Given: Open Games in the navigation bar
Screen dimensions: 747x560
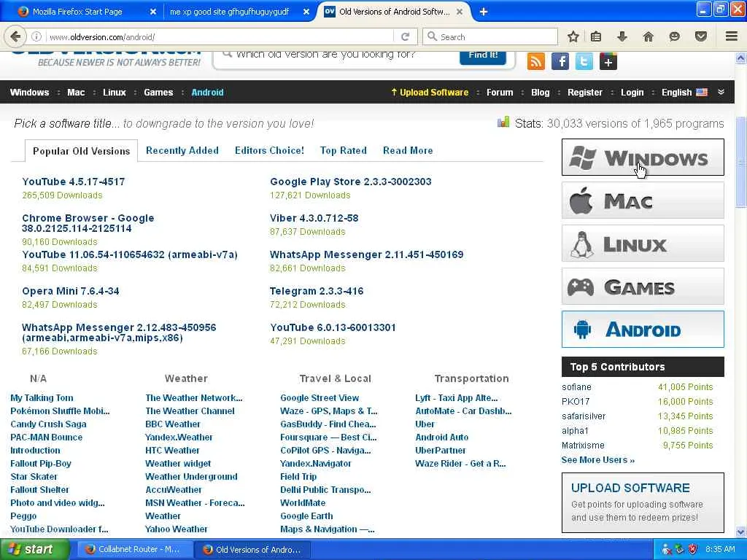Looking at the screenshot, I should click(x=158, y=93).
